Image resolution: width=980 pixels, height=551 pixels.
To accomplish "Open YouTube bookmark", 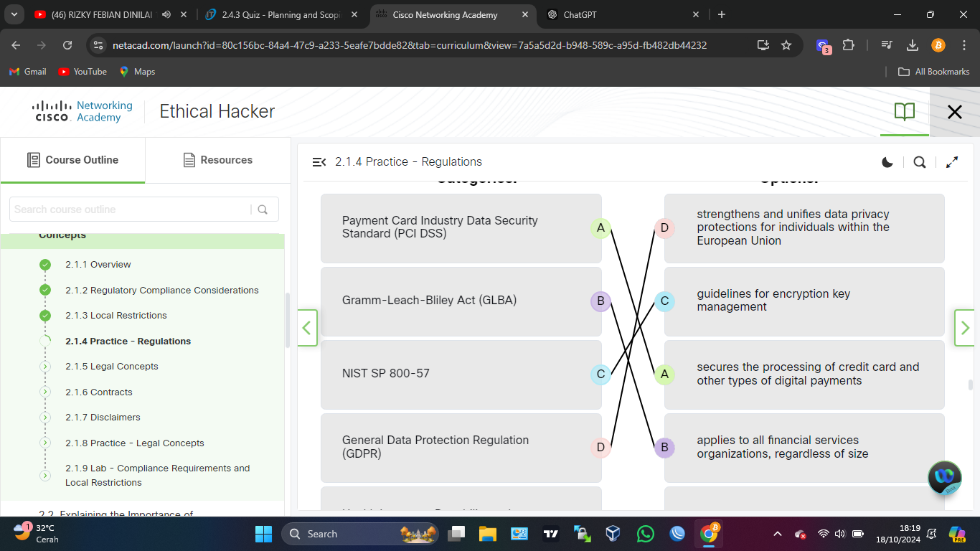I will pos(83,72).
